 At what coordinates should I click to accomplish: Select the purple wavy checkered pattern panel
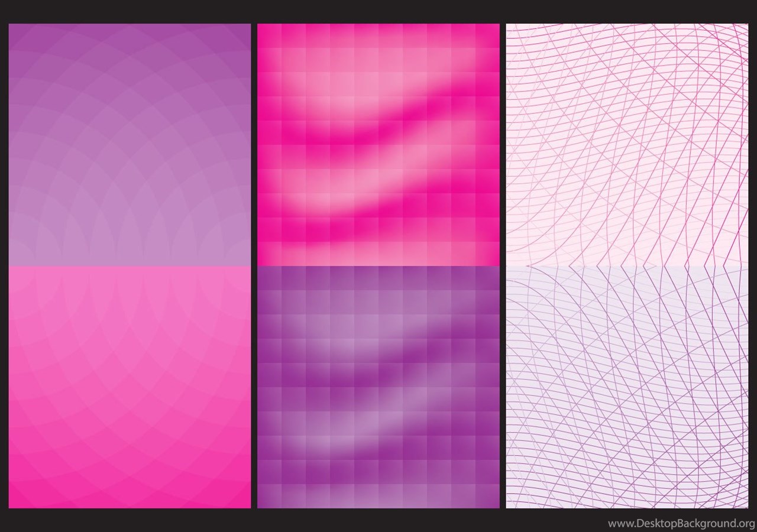pyautogui.click(x=378, y=387)
